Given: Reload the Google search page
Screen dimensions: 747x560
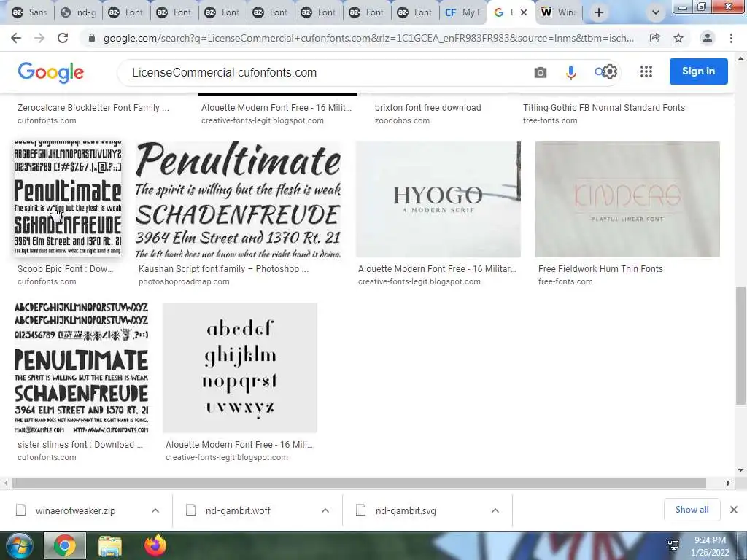Looking at the screenshot, I should (x=63, y=38).
